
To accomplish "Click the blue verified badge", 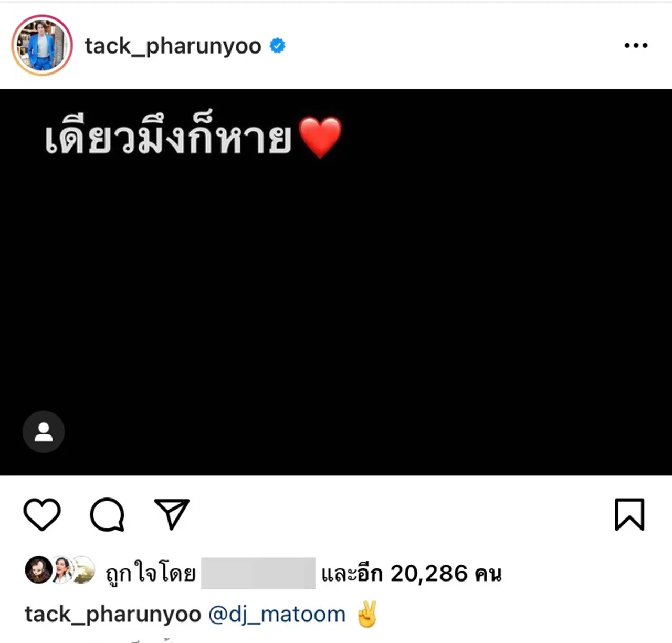I will coord(277,46).
